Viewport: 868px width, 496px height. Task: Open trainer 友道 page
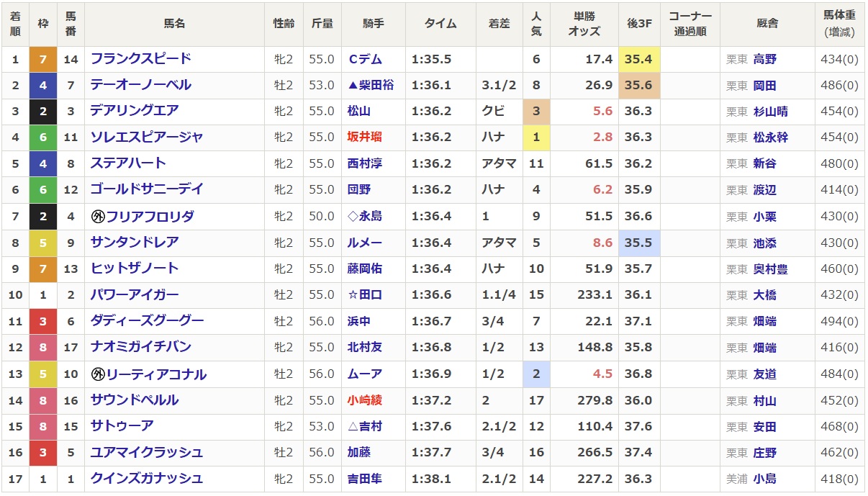[764, 374]
